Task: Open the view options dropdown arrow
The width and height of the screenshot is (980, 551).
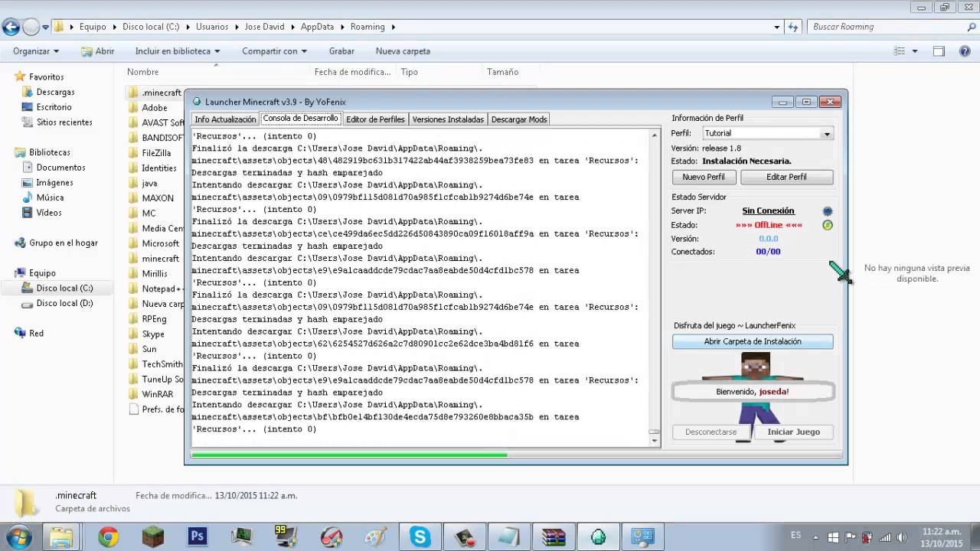Action: coord(915,51)
